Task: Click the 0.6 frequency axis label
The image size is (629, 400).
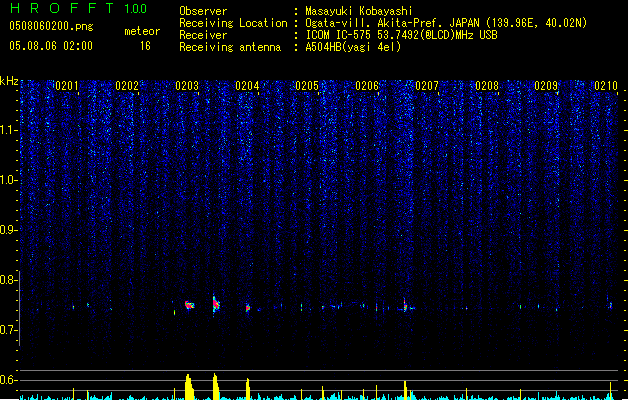Action: tap(9, 380)
